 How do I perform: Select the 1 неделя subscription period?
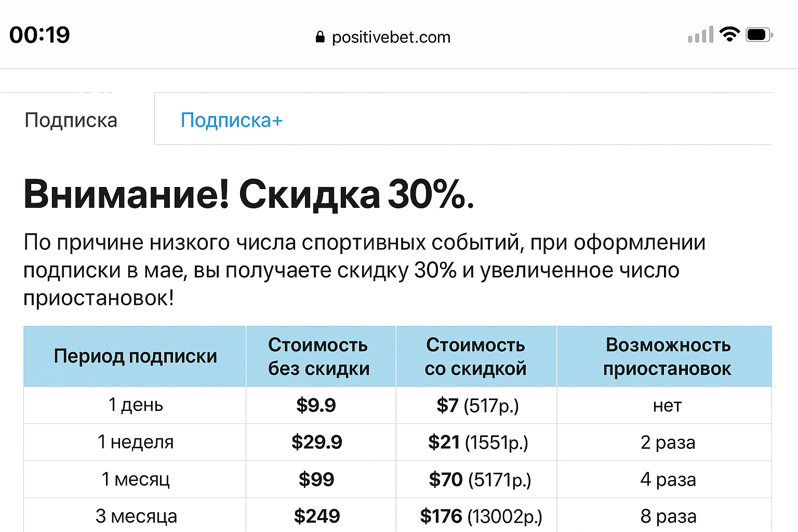[136, 442]
